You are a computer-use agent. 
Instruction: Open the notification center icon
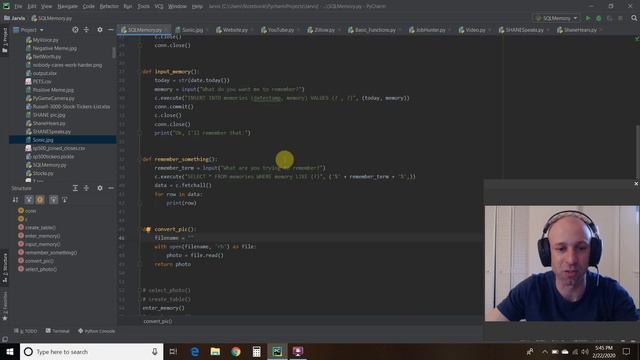pyautogui.click(x=626, y=351)
